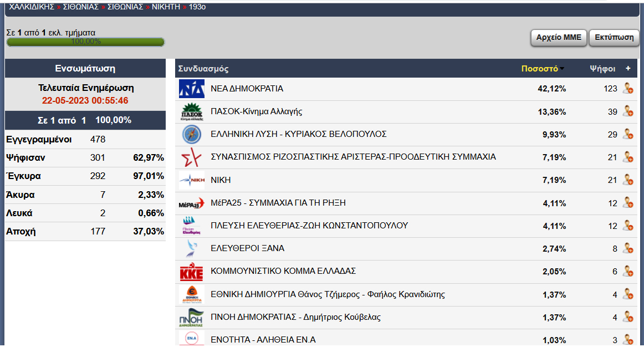Expand columns with the + header button
The height and width of the screenshot is (347, 644).
pos(628,68)
